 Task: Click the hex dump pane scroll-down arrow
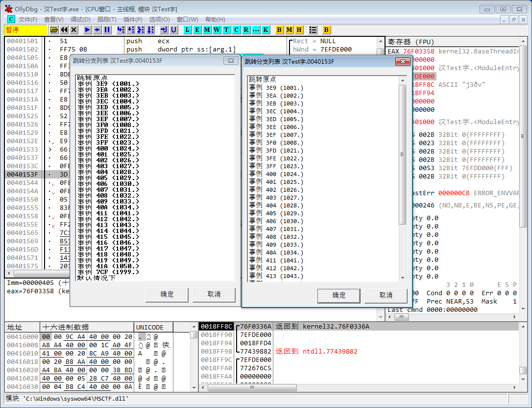pos(193,387)
